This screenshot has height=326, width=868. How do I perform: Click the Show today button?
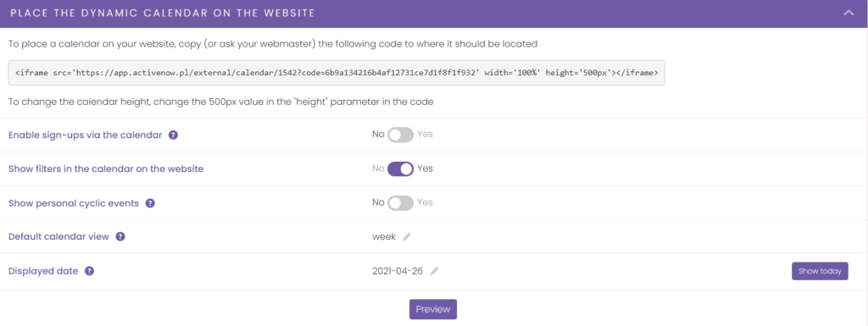click(x=820, y=271)
